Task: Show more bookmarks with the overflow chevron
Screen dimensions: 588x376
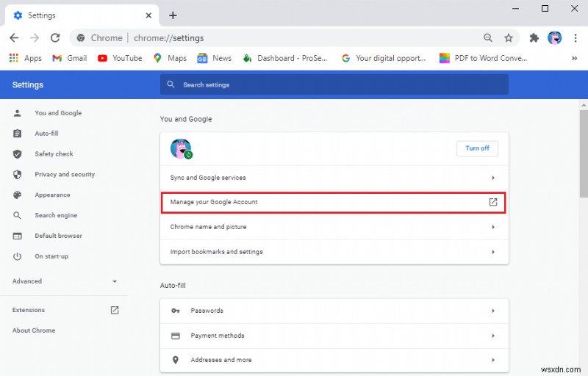Action: 574,58
